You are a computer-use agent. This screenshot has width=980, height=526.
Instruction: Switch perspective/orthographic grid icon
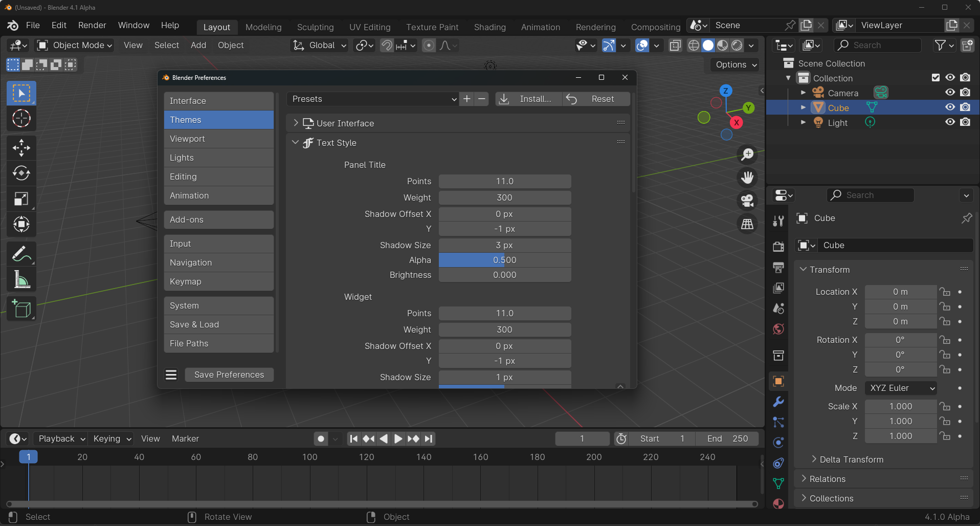(747, 224)
